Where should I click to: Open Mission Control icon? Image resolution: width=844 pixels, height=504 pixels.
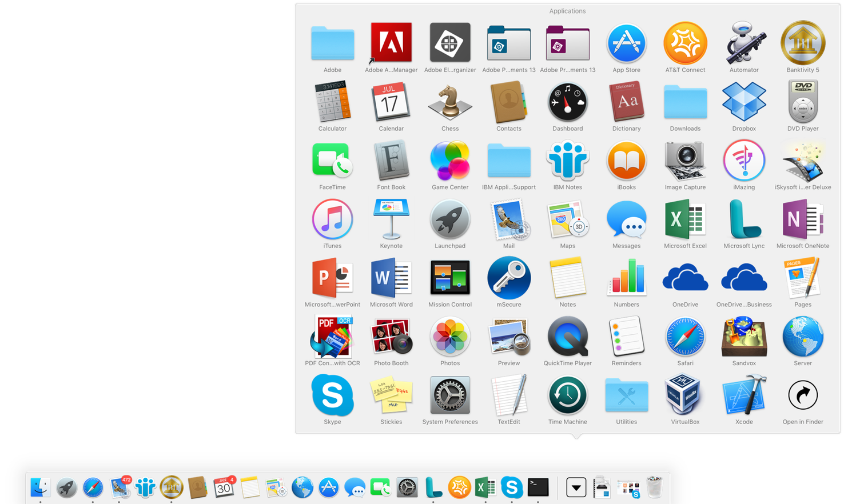[450, 278]
